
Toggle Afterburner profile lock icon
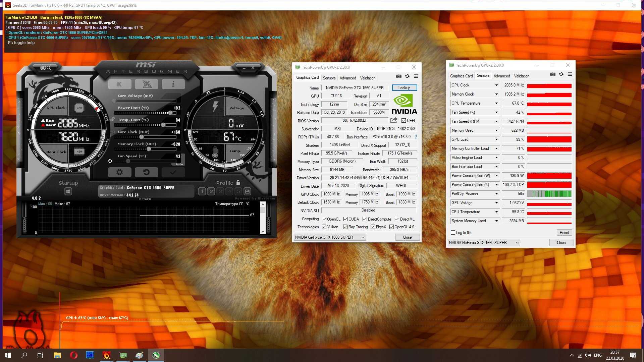pos(238,182)
